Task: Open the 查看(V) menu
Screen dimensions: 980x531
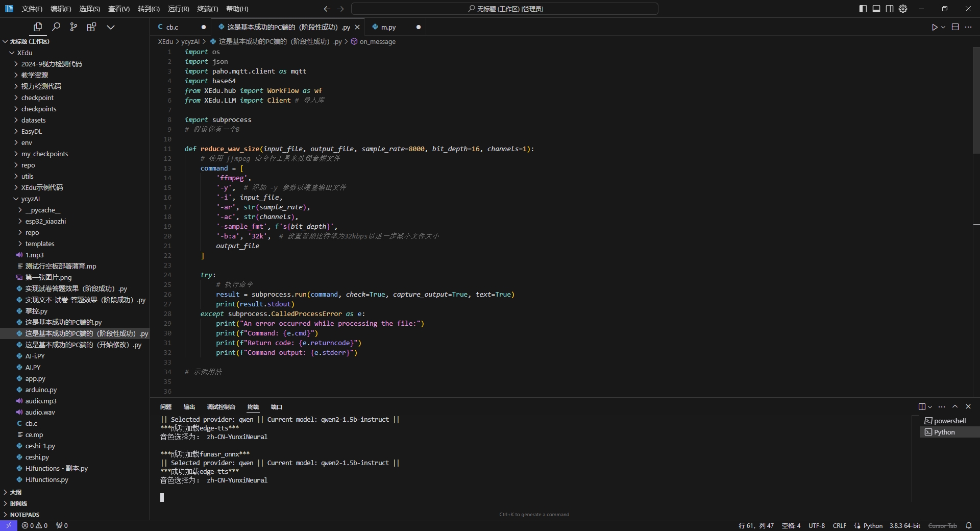Action: click(119, 9)
